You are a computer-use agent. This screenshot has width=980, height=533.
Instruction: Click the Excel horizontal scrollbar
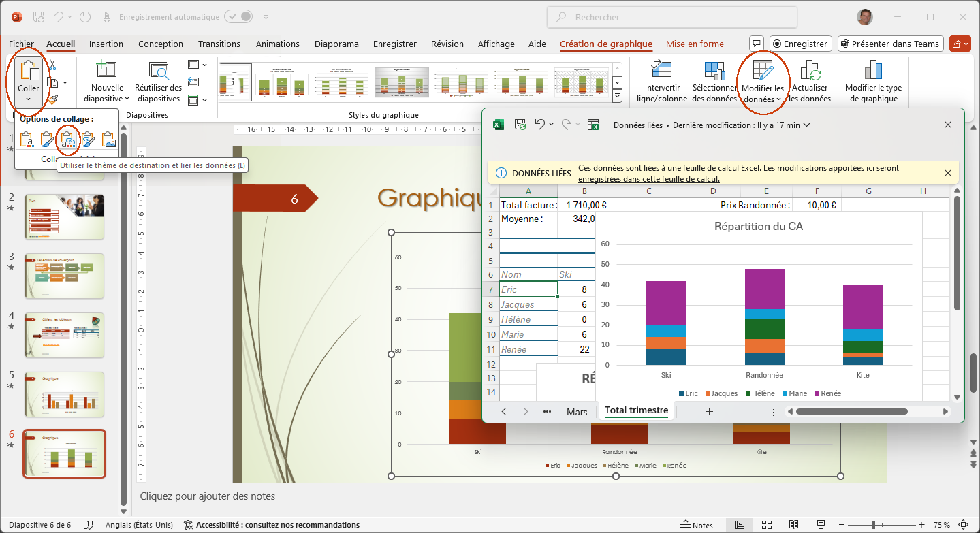pyautogui.click(x=851, y=412)
